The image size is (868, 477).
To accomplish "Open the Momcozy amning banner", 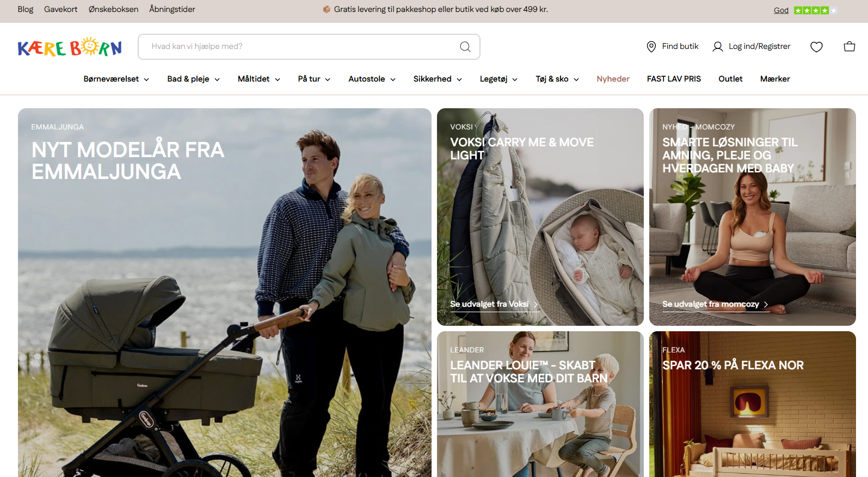I will [753, 217].
